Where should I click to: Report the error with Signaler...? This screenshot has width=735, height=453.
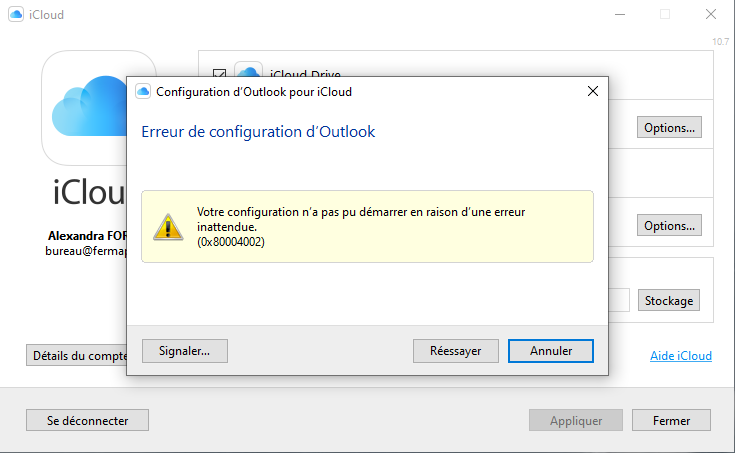185,351
